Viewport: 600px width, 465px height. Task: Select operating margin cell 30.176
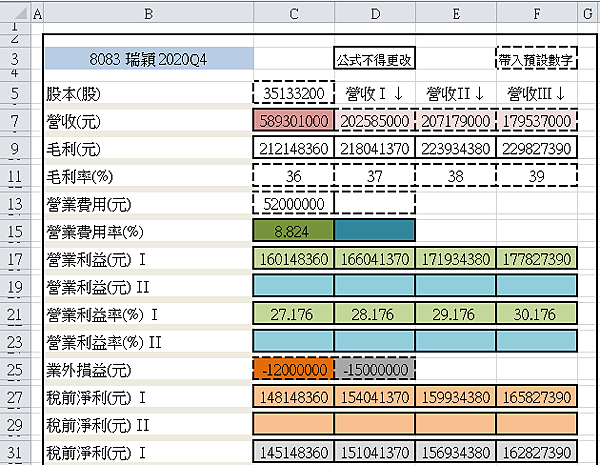point(537,314)
